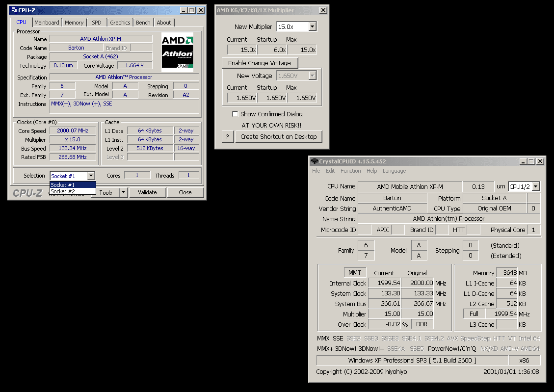Click the Validate button in CPU-Z

(147, 192)
